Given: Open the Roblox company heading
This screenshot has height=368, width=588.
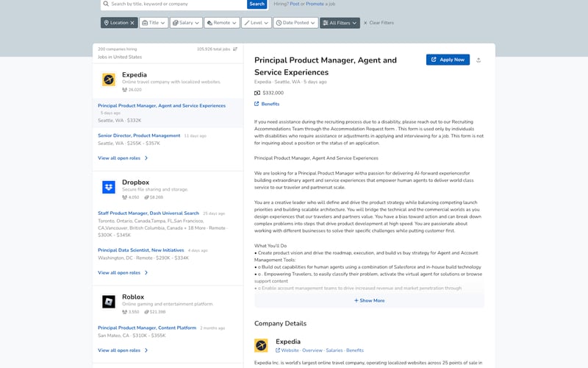Looking at the screenshot, I should pyautogui.click(x=133, y=297).
